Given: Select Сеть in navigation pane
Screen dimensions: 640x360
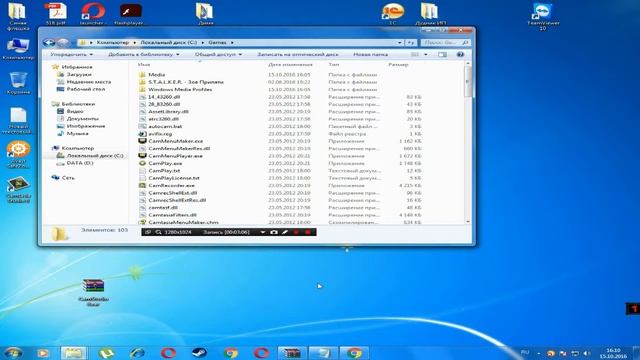Looking at the screenshot, I should 68,178.
